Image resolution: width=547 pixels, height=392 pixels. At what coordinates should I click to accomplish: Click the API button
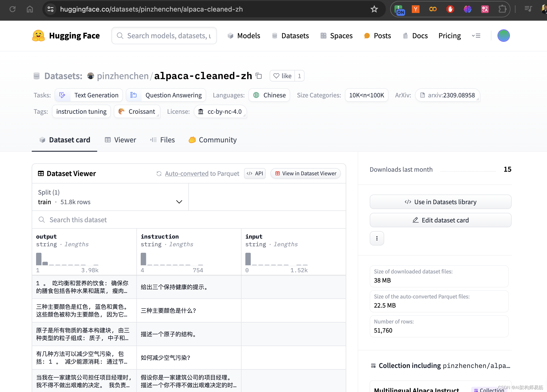[255, 174]
